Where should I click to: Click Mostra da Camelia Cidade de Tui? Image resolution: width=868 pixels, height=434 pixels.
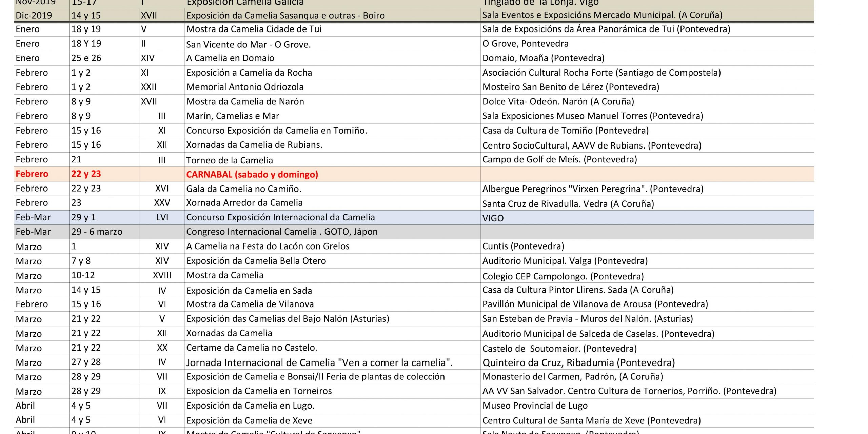click(254, 29)
